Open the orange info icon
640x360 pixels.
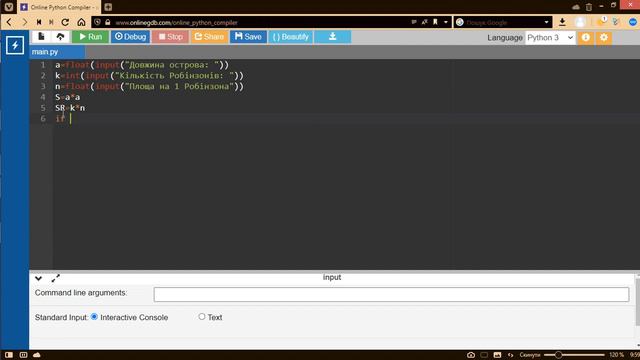pos(586,38)
